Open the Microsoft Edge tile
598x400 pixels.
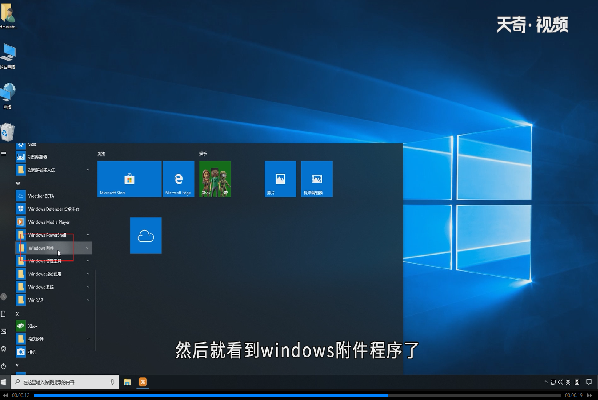tap(178, 179)
